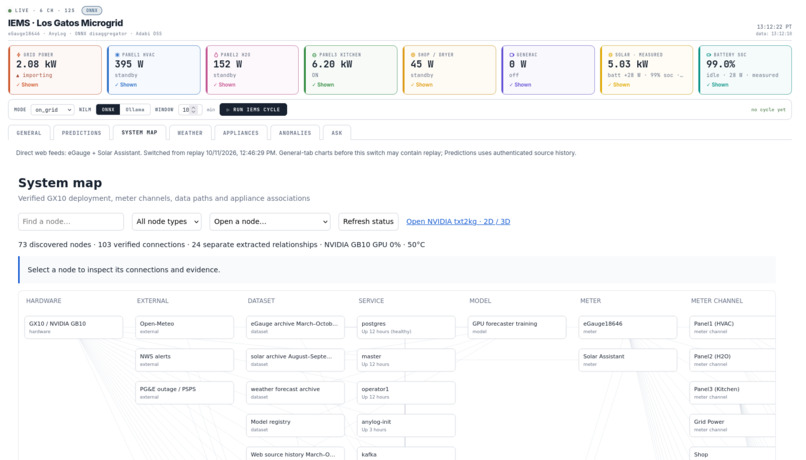
Task: Click the Find a node search field
Action: pos(71,222)
